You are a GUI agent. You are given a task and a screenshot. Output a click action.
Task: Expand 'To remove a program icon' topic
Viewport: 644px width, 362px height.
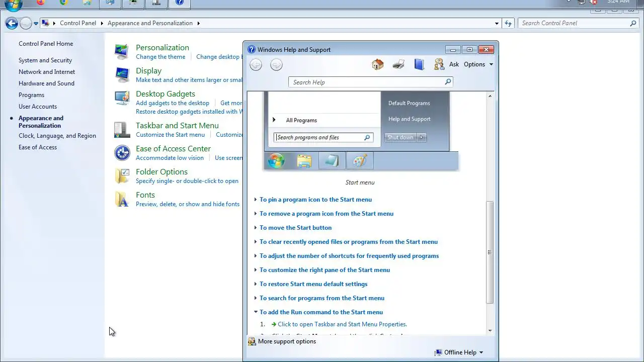[x=327, y=214]
